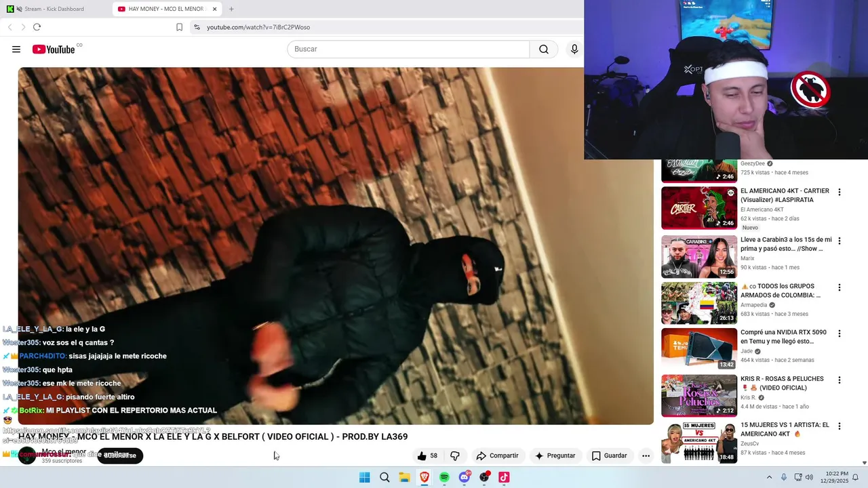Visit ZeusCv channel name
The width and height of the screenshot is (868, 488).
click(750, 444)
